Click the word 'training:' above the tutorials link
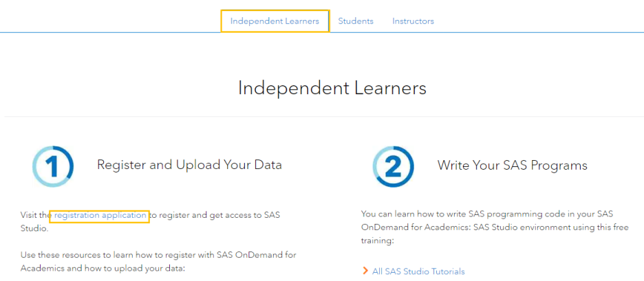This screenshot has width=644, height=281. [378, 241]
